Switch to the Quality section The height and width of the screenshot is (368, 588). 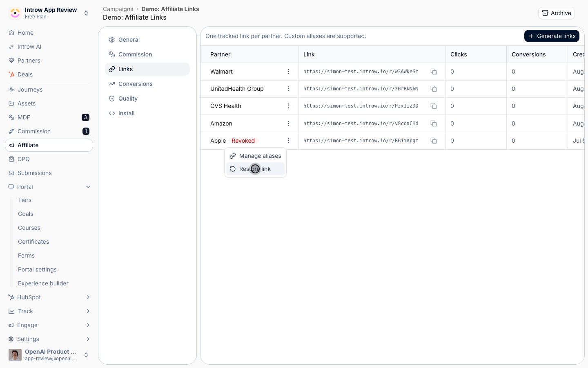click(147, 99)
